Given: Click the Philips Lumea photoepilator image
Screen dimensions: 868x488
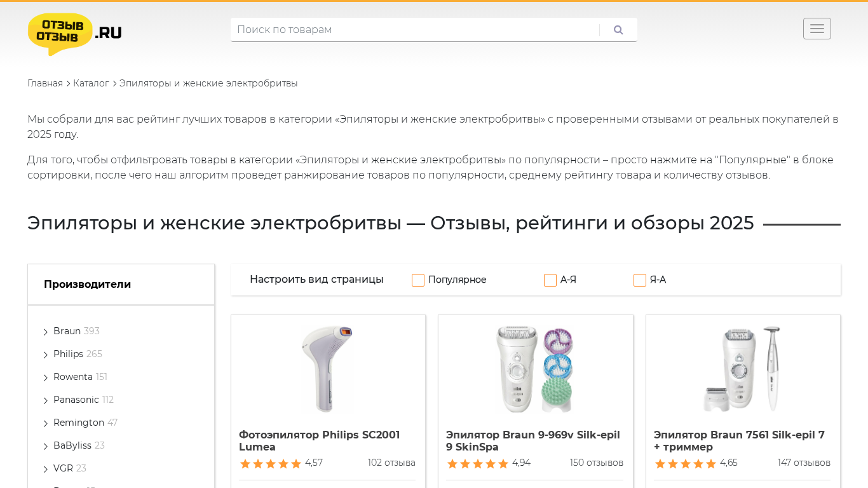Looking at the screenshot, I should (x=327, y=369).
